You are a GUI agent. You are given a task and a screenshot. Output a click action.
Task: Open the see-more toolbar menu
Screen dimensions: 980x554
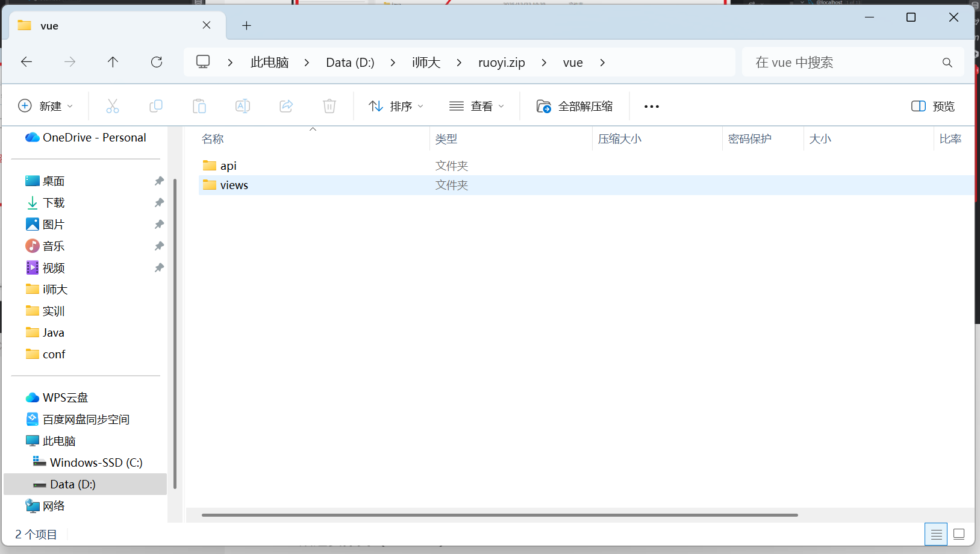[652, 106]
